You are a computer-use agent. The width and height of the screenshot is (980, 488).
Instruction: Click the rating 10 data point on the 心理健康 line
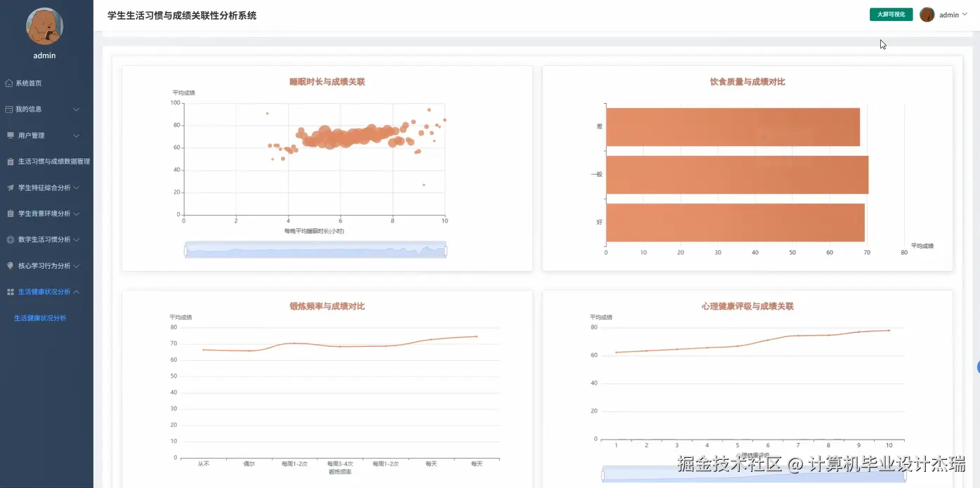(x=889, y=331)
